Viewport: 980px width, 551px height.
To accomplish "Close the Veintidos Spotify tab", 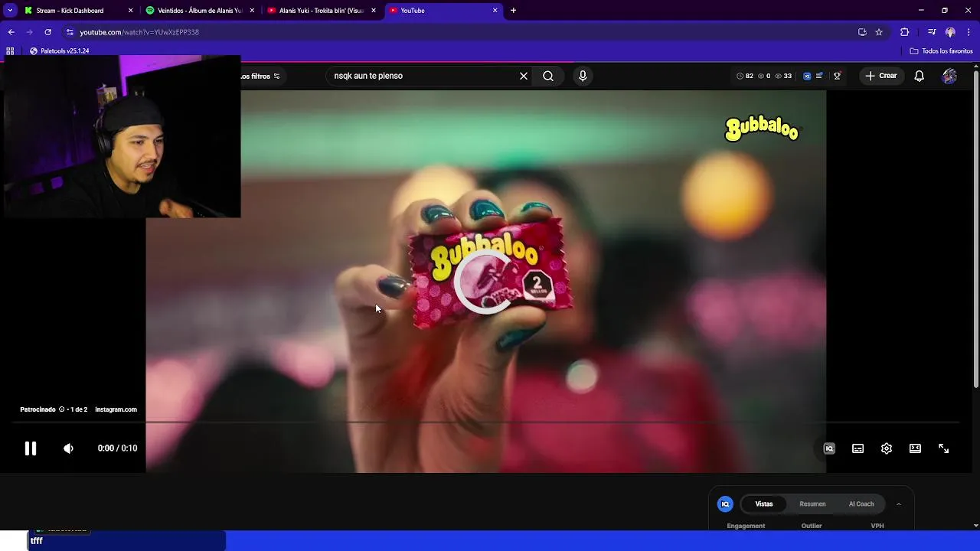I will click(252, 11).
